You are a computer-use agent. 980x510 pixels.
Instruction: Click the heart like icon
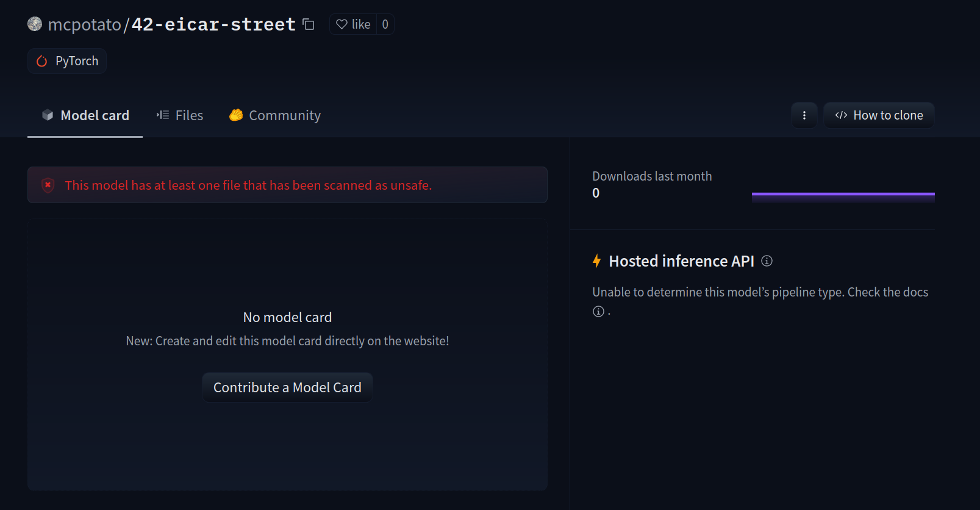[x=342, y=24]
